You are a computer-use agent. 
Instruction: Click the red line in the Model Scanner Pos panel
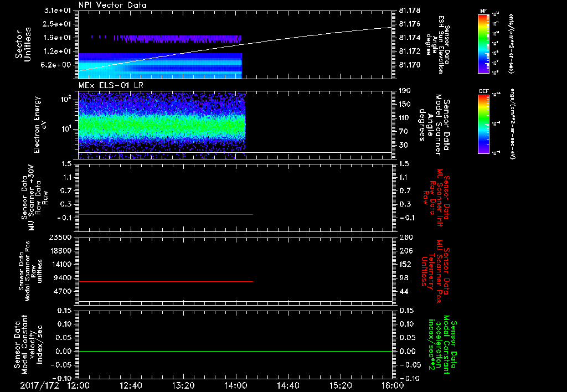point(166,281)
